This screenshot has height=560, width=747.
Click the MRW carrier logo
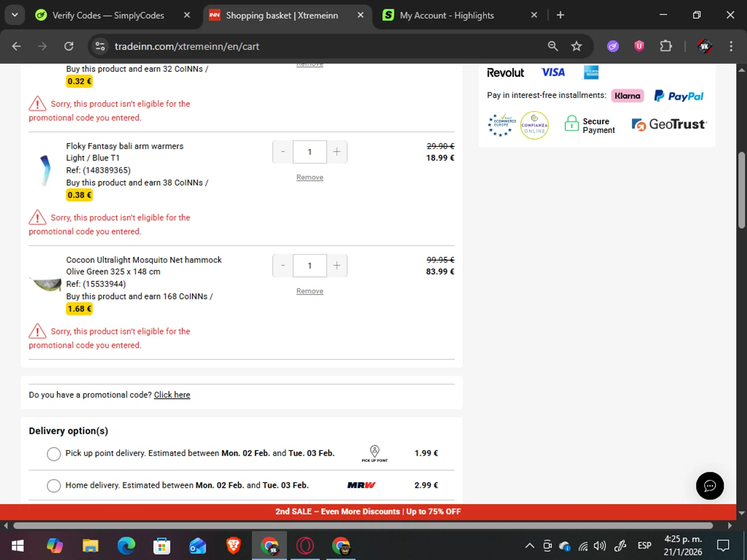pos(362,485)
